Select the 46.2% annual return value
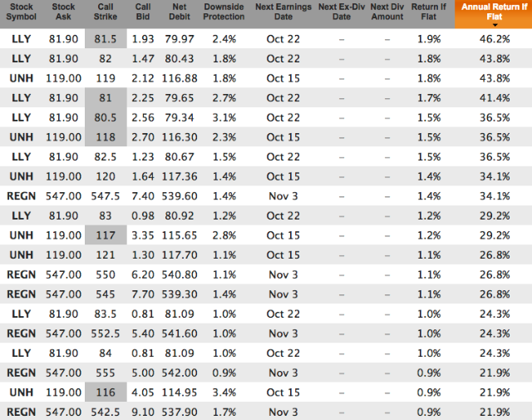Screen dimensions: 532x420 point(495,39)
